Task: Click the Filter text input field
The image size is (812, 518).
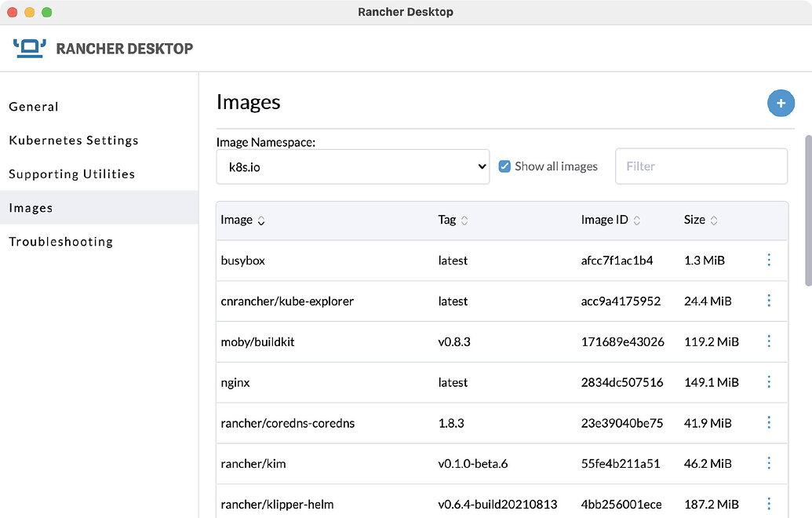Action: 701,166
